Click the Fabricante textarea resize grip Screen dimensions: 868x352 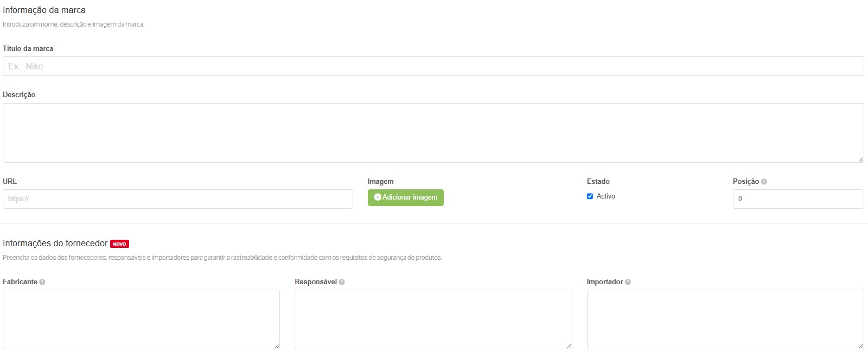pos(277,345)
